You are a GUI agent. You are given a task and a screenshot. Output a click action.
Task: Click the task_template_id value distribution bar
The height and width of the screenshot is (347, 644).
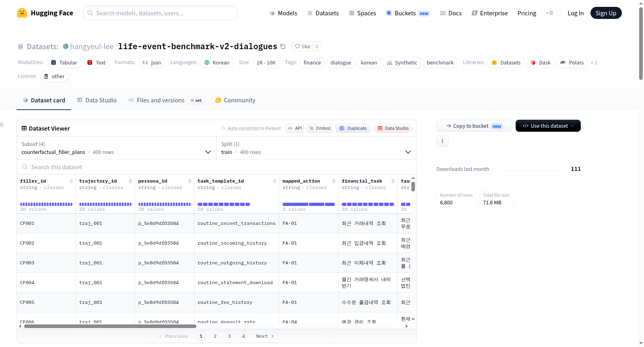(224, 204)
